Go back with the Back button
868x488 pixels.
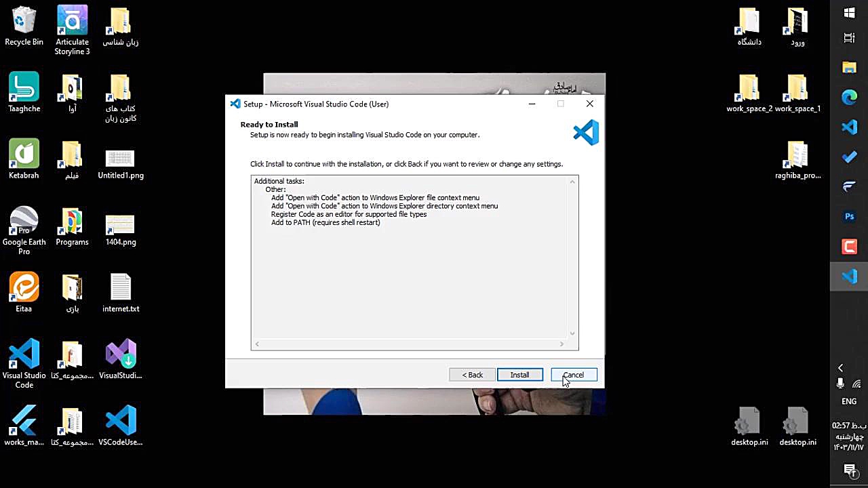click(472, 375)
